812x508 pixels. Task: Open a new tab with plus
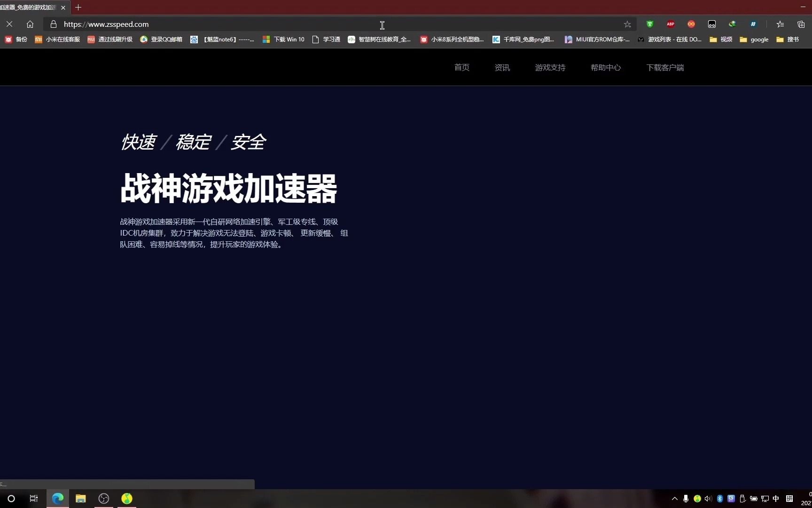(x=78, y=8)
